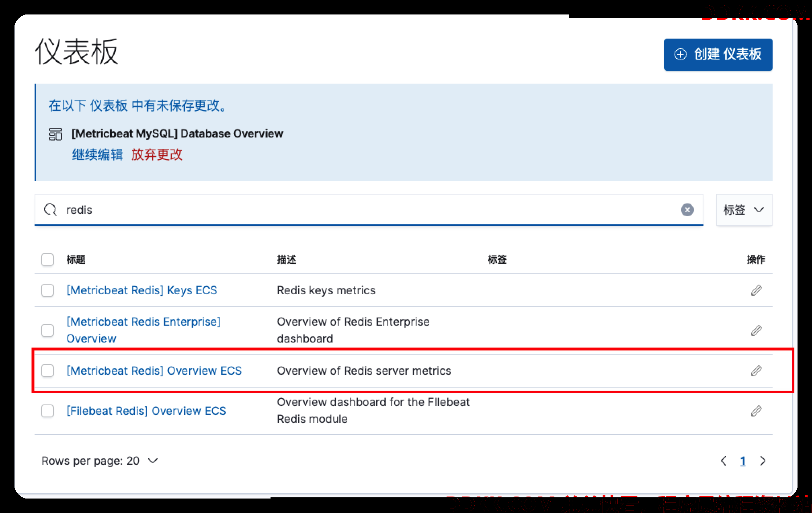Check the Metricbeat Redis Overview ECS row

(x=47, y=371)
